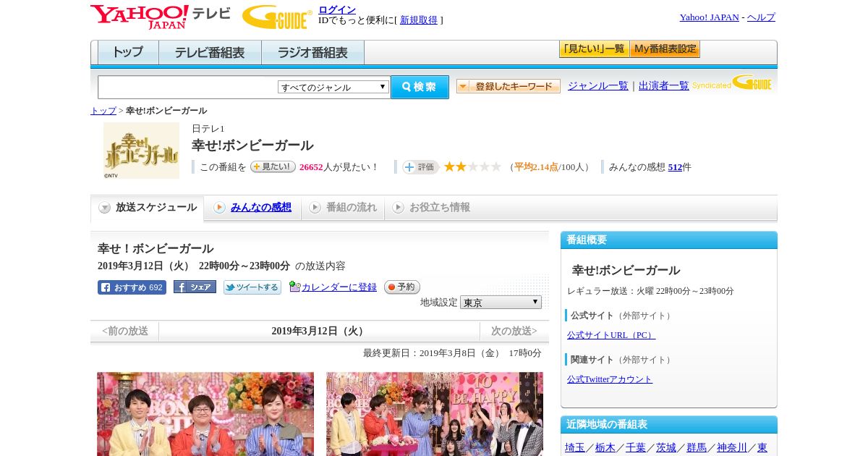Click the お役立ち情報 tab arrow icon
Image resolution: width=868 pixels, height=456 pixels.
(x=398, y=208)
